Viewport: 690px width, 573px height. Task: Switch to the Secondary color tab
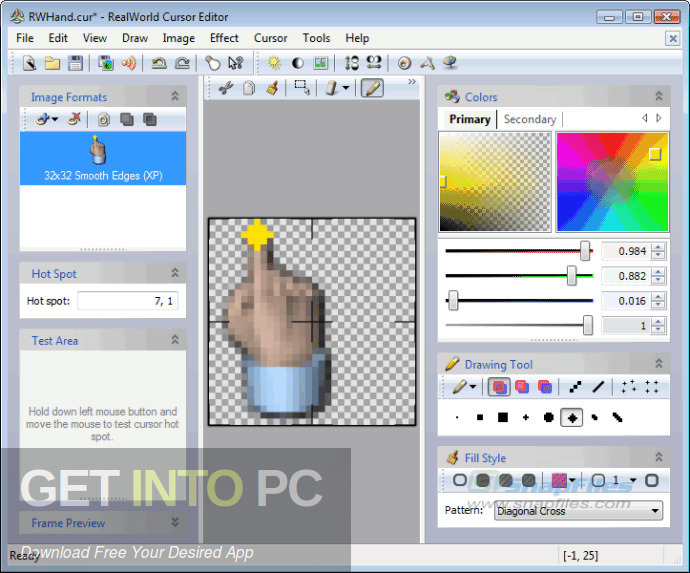click(530, 119)
